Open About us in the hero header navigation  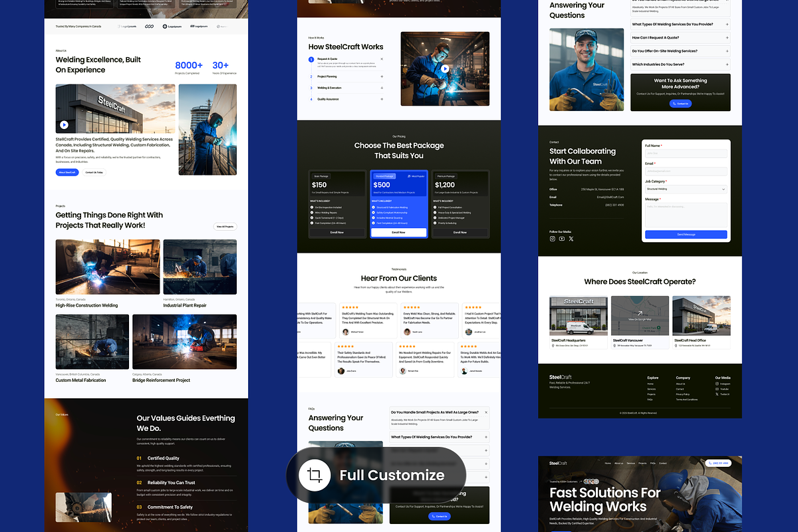pos(619,463)
